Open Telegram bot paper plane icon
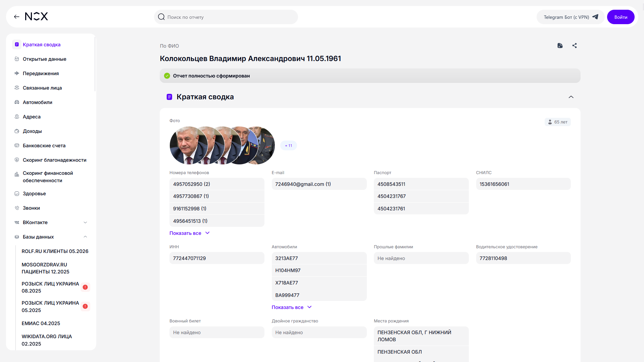644x362 pixels. [595, 17]
